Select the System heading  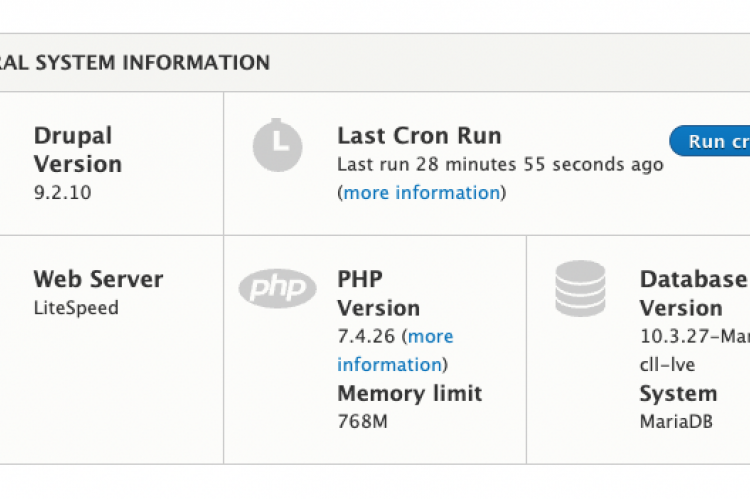coord(678,394)
